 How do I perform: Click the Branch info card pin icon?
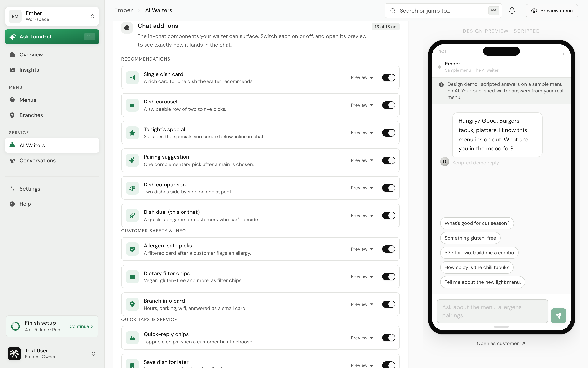(132, 304)
